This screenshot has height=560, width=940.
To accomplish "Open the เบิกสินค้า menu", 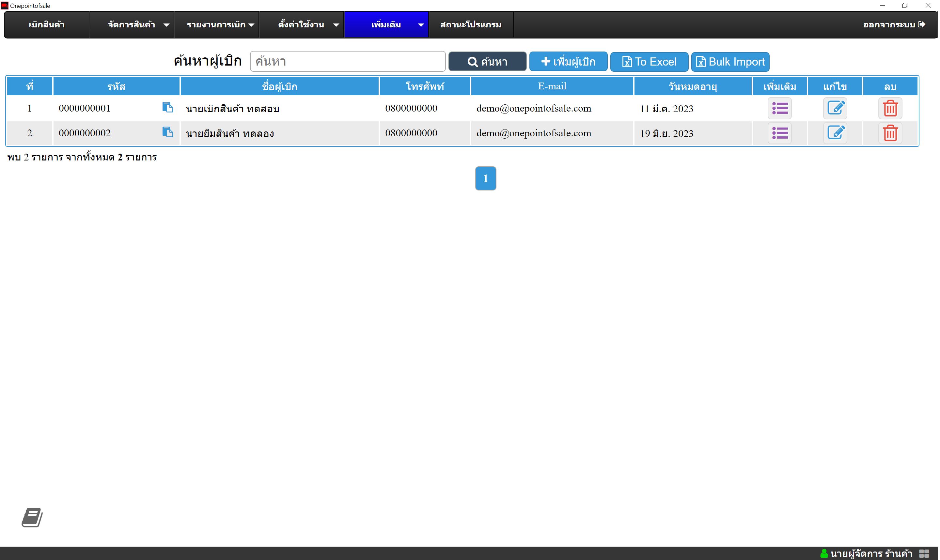I will [46, 24].
